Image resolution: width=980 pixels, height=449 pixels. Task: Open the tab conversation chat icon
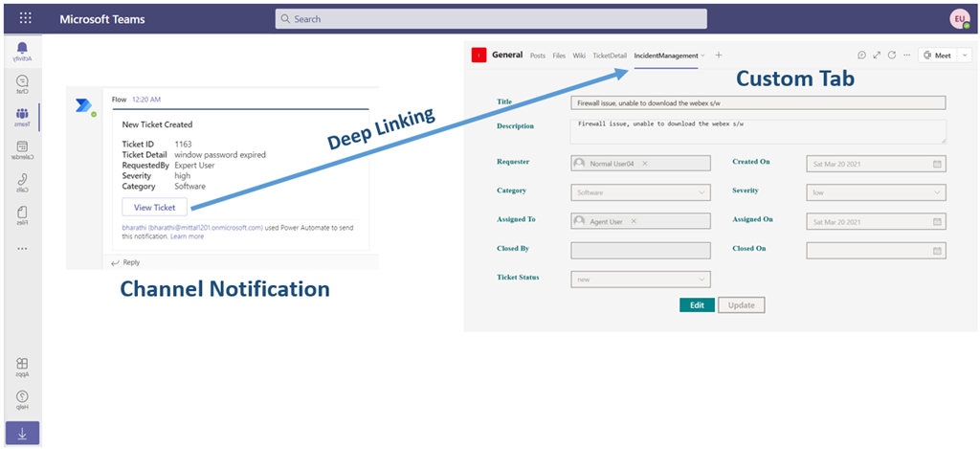pyautogui.click(x=862, y=55)
